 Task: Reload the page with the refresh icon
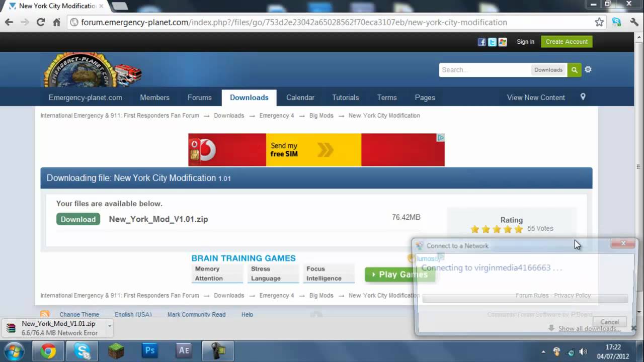41,22
